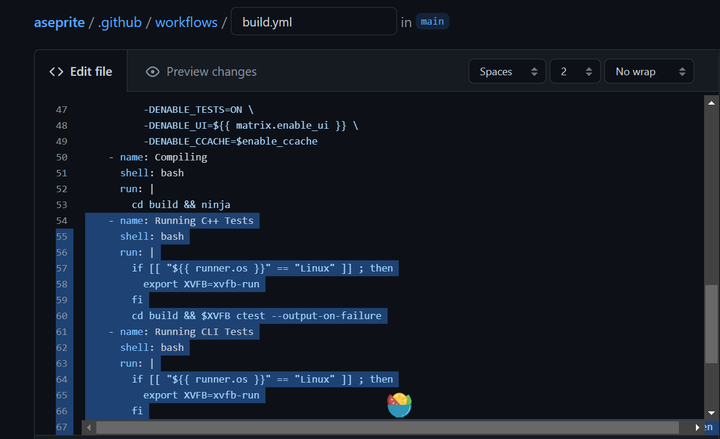
Task: Click the horizontal scrollbar left arrow
Action: pyautogui.click(x=89, y=427)
